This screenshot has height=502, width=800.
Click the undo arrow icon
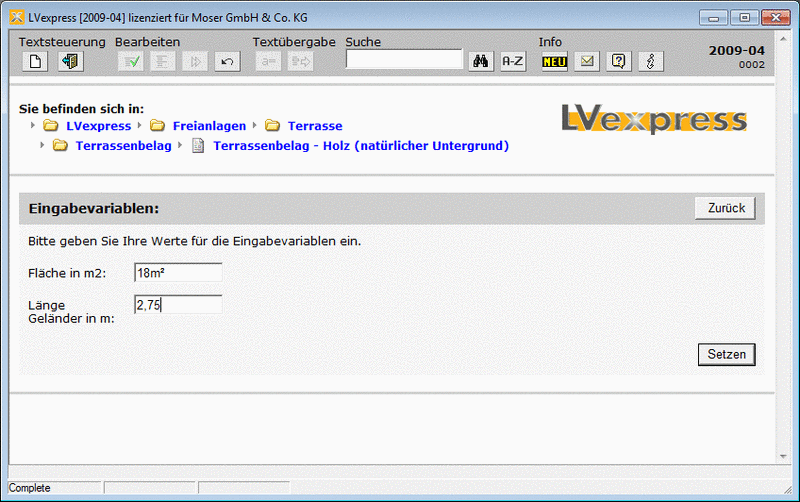pyautogui.click(x=227, y=62)
